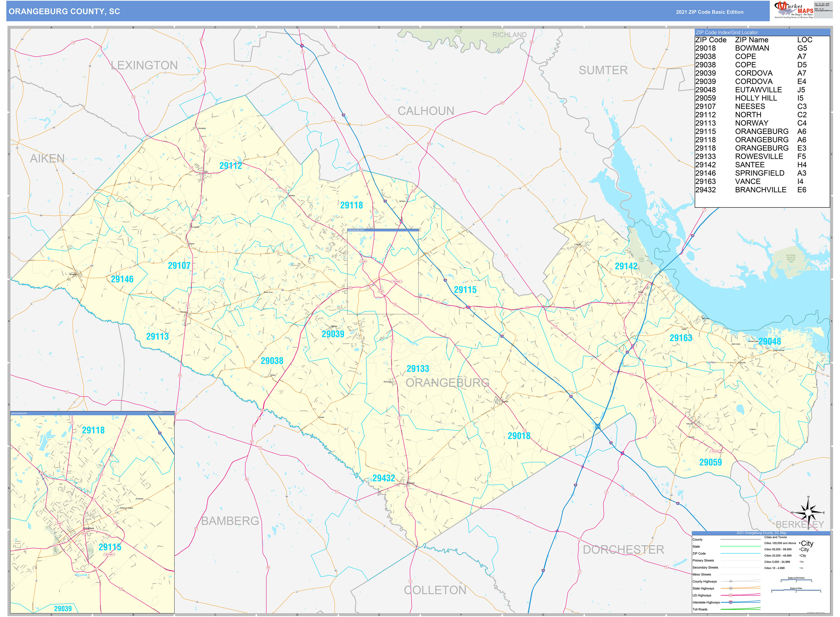Screen dimensions: 840x617
Task: Click the 29163 ZIP label on the map
Action: click(x=681, y=338)
